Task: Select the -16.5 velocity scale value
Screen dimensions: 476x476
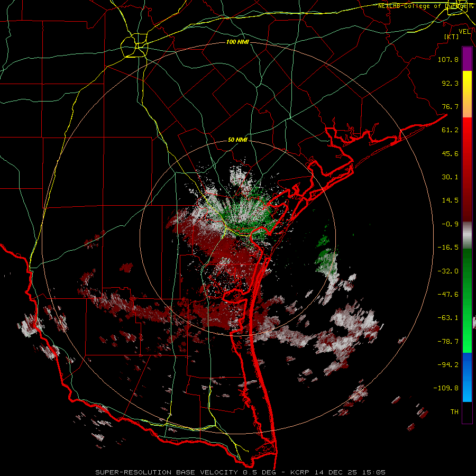Action: coord(448,248)
